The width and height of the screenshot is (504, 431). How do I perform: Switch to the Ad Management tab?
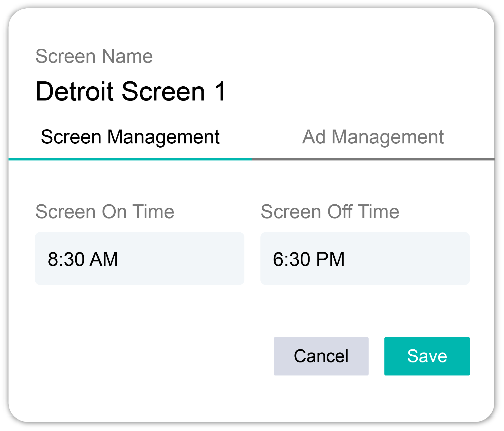[373, 137]
